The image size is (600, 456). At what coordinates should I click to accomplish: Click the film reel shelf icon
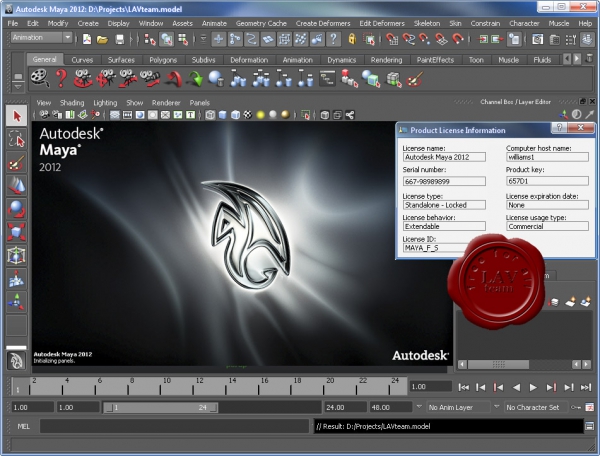40,78
